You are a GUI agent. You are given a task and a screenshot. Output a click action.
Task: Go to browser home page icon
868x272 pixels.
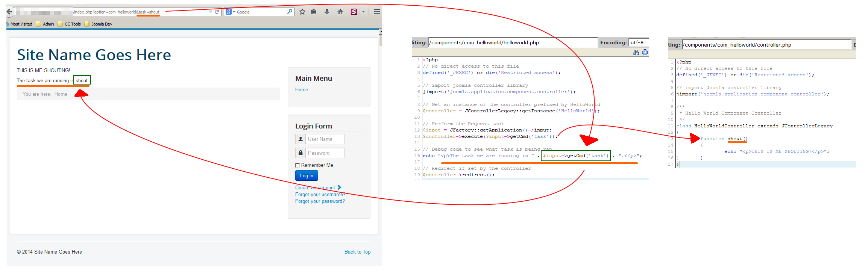tap(340, 12)
